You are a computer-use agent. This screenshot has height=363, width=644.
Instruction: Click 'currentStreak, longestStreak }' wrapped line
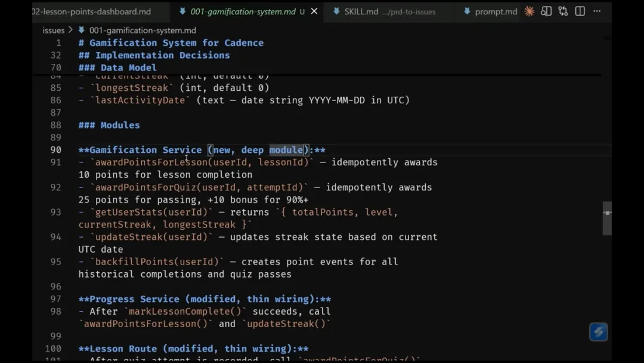[163, 225]
